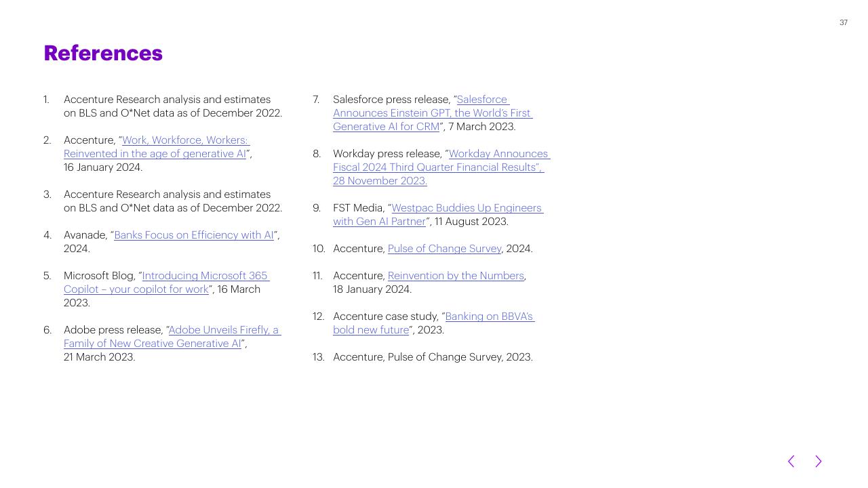Open the "Pulse of Change Survey" 2024 link
Screen dimensions: 868x488
(444, 249)
